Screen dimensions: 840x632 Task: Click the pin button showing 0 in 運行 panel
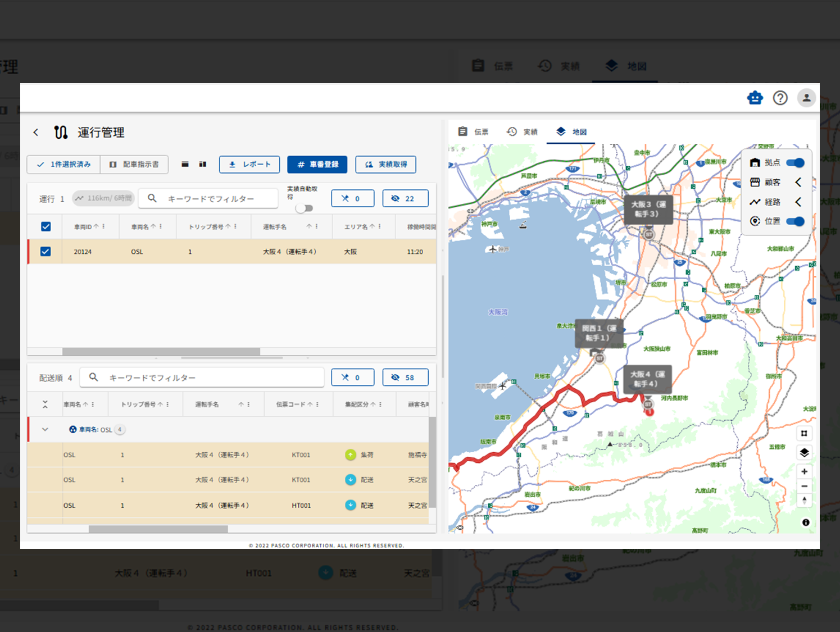(353, 198)
